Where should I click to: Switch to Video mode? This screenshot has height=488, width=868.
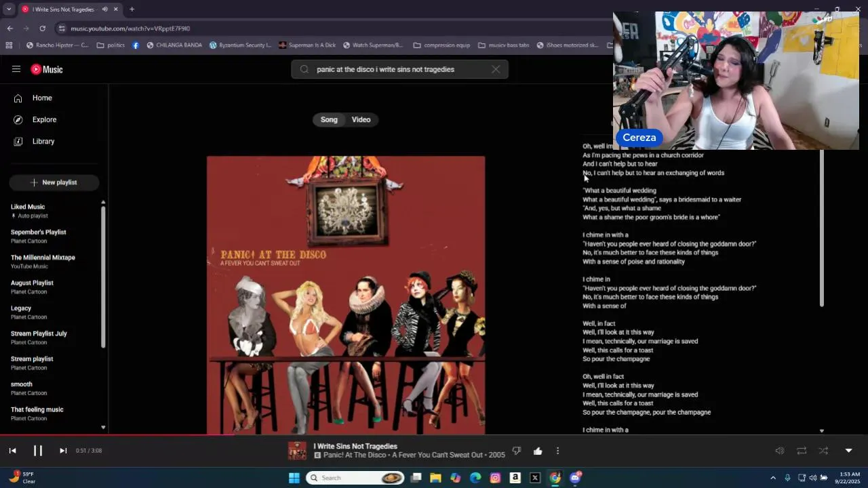(361, 119)
